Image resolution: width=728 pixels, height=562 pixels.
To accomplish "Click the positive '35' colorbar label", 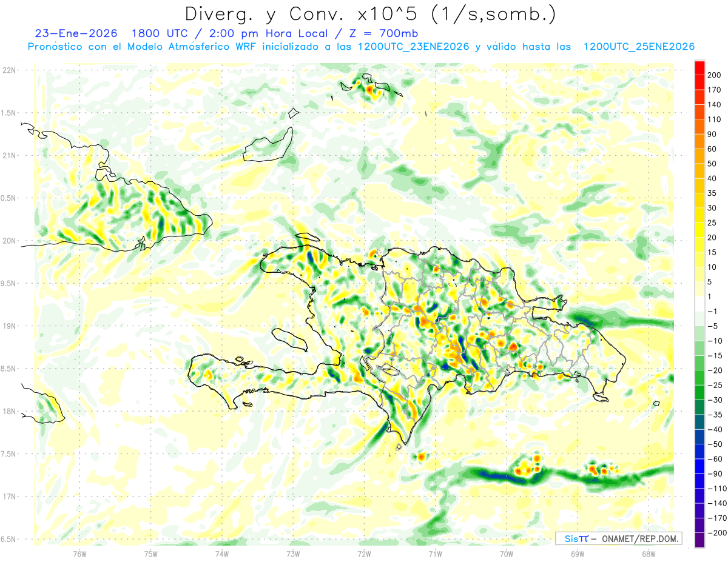I will point(712,193).
